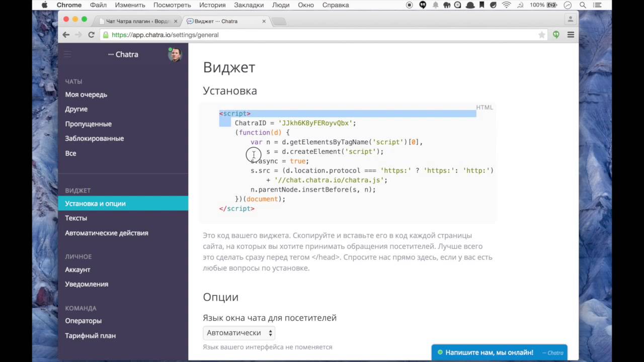Open the Посмотреть menu

point(172,5)
